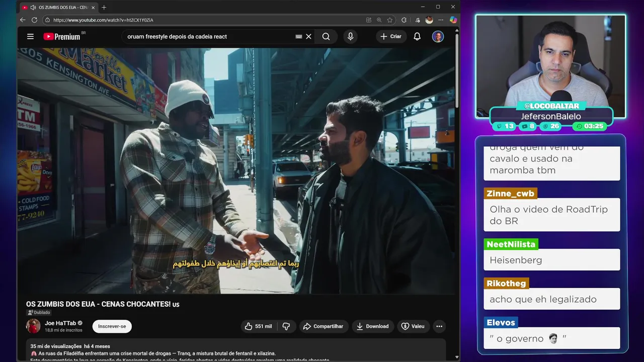Click the Download button

pos(373,326)
